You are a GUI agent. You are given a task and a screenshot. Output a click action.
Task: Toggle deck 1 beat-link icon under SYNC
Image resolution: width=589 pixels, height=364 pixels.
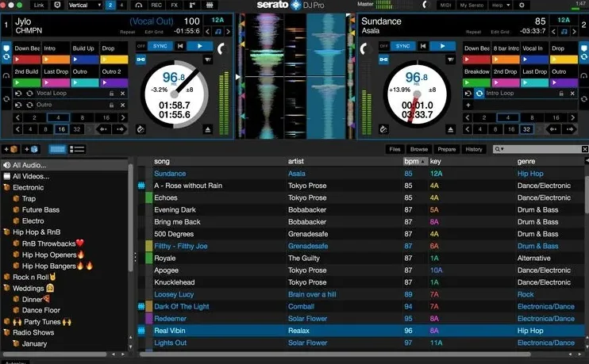(141, 59)
